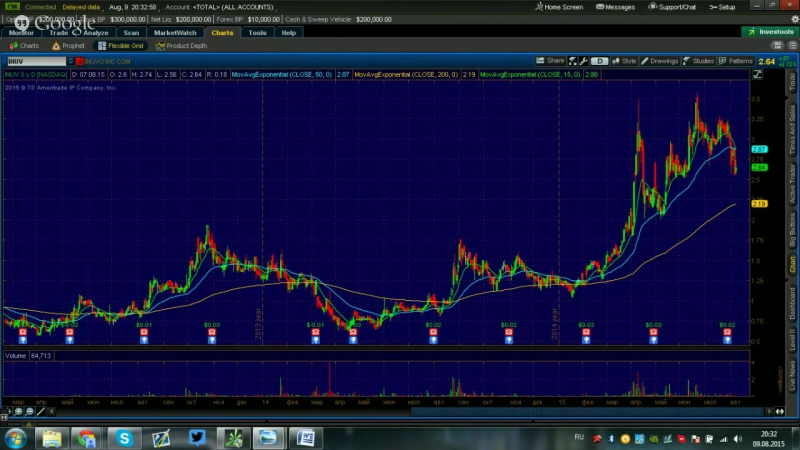Select the Flexible Grid layout view
The width and height of the screenshot is (800, 450).
coord(121,46)
